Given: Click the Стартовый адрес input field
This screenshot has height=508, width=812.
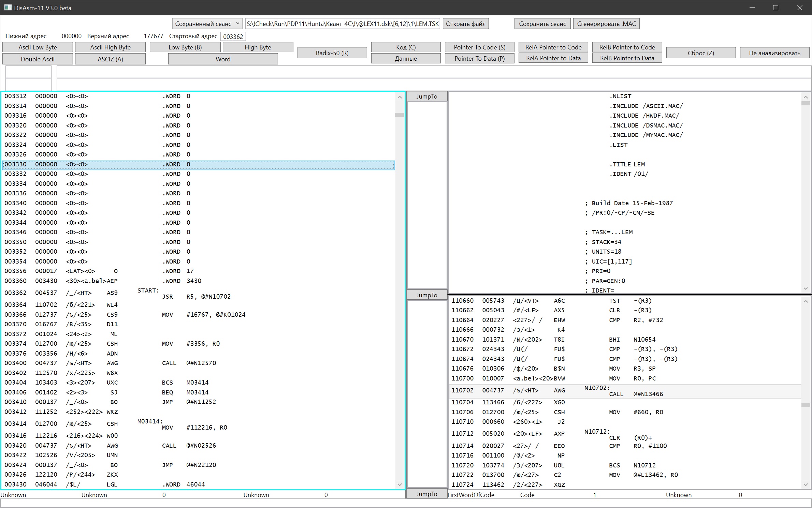Looking at the screenshot, I should (x=233, y=36).
